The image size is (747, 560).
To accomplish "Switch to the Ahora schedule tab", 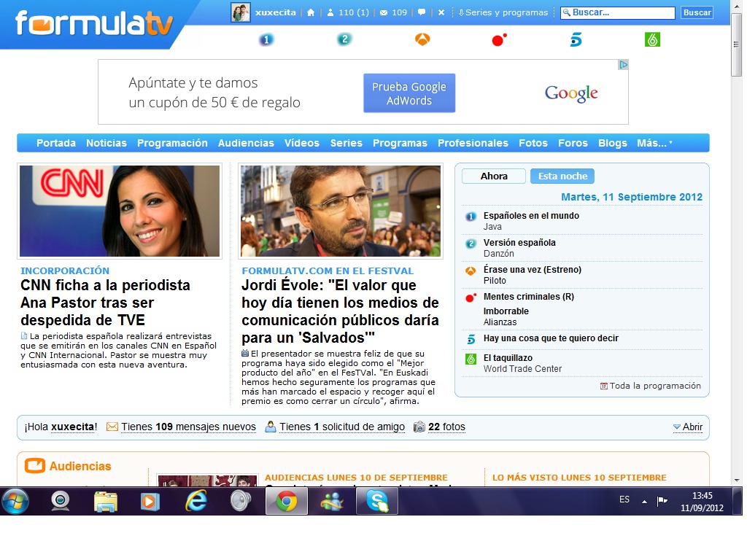I will click(494, 176).
